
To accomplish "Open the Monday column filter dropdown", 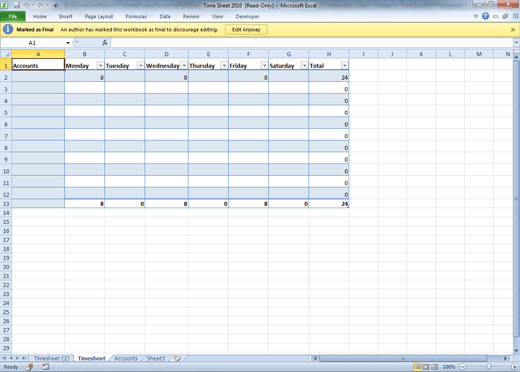I will pyautogui.click(x=100, y=65).
